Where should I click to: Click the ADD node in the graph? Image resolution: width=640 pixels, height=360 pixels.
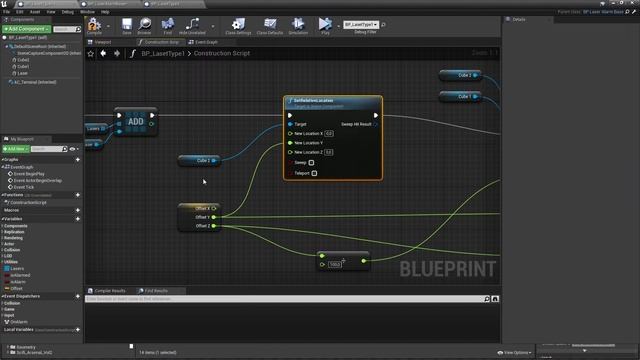pos(136,121)
